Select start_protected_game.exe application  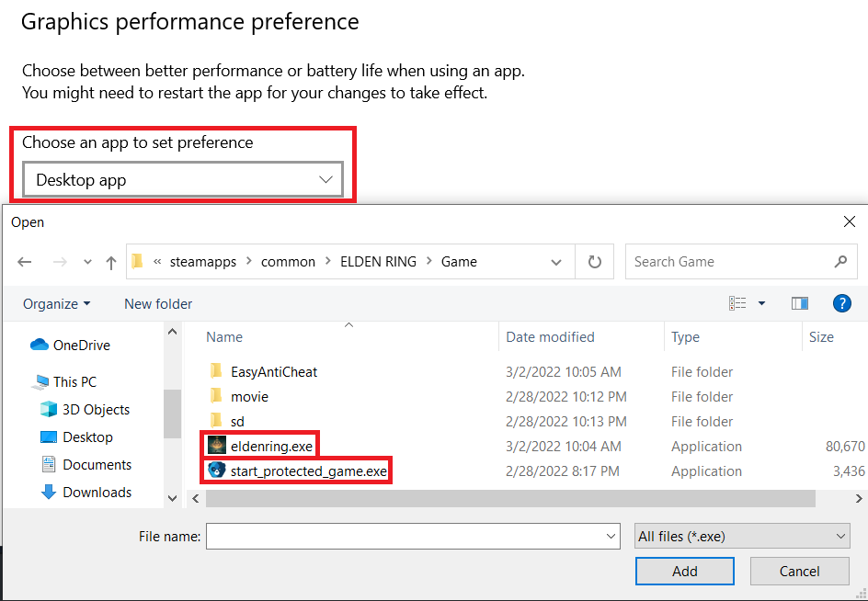tap(308, 471)
